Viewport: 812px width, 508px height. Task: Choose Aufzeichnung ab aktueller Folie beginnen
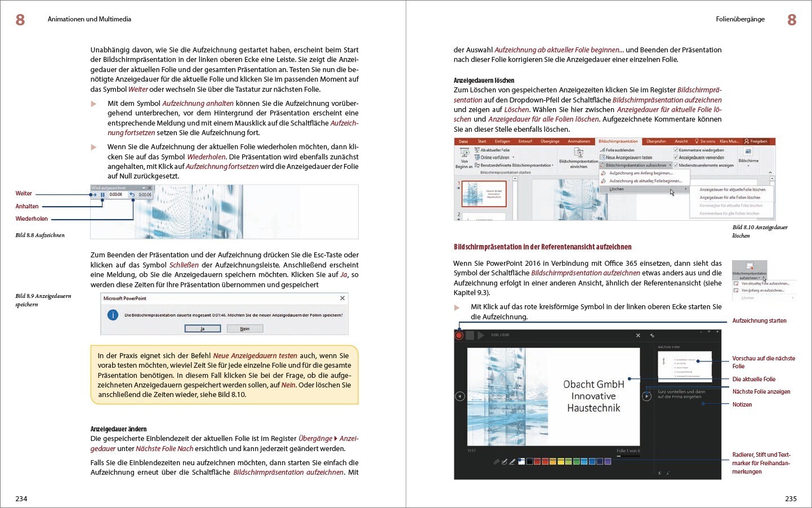645,181
